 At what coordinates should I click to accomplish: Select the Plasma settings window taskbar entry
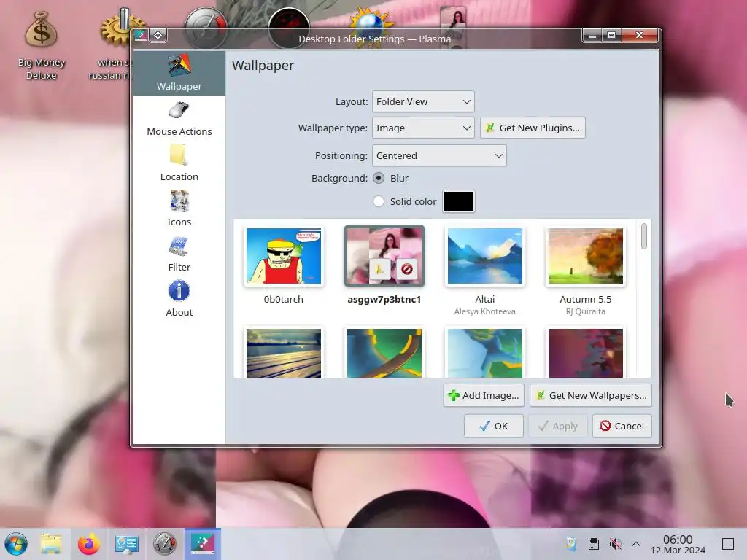203,544
